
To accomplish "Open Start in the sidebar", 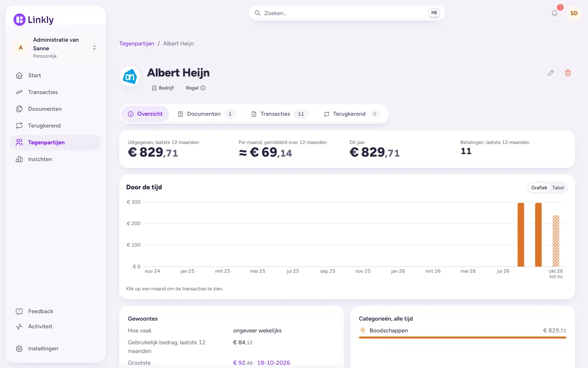I will pyautogui.click(x=56, y=75).
